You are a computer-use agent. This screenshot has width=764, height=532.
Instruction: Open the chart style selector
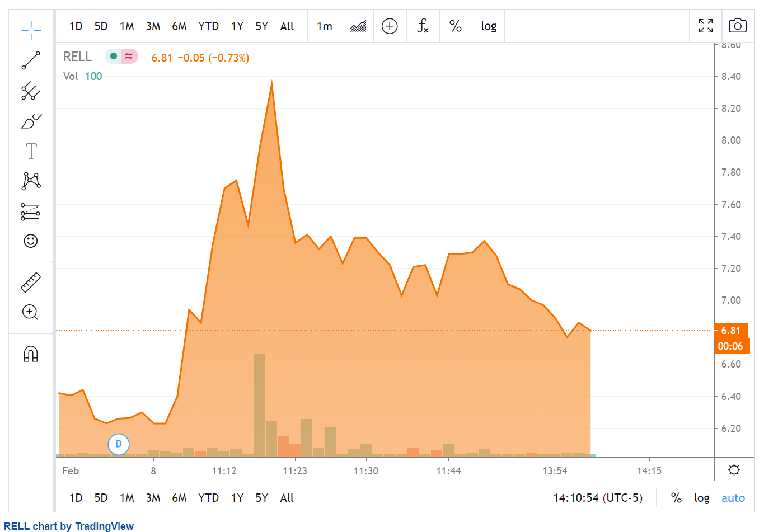coord(358,26)
